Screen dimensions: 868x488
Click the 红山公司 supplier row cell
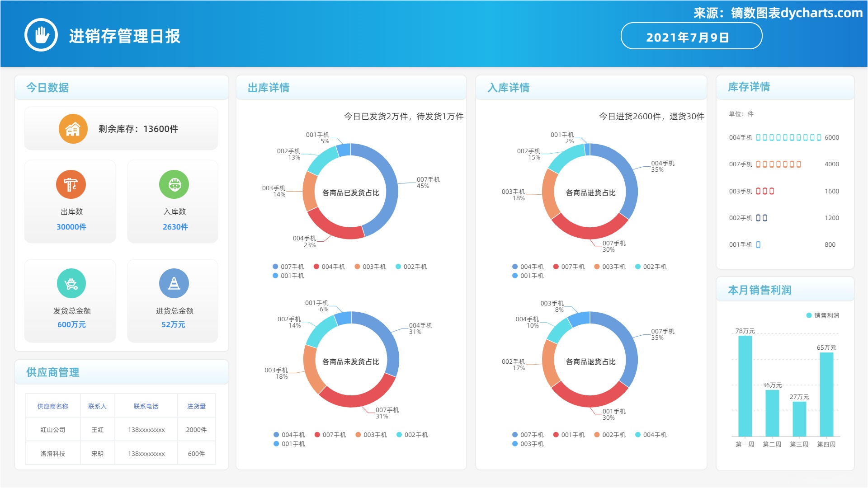coord(53,430)
